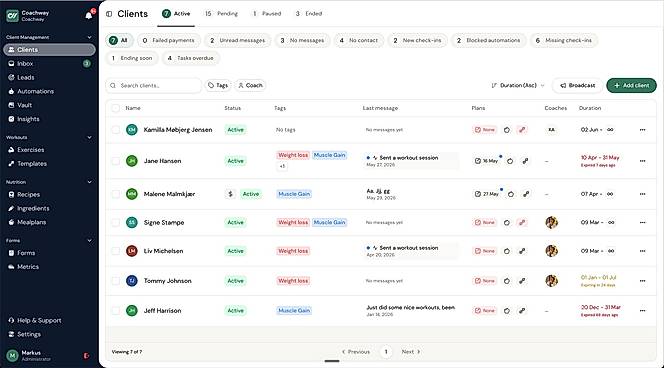Open row menu for Jane Hansen
Viewport: 664px width, 368px height.
642,161
